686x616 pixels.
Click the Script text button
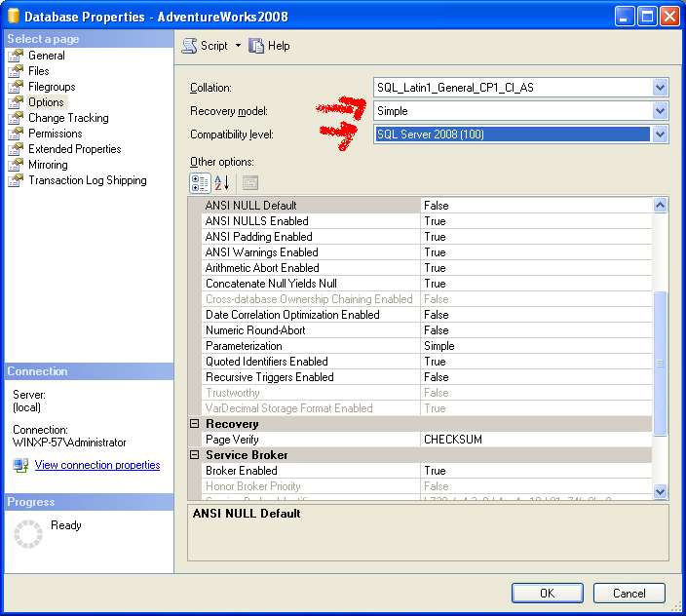pyautogui.click(x=214, y=46)
